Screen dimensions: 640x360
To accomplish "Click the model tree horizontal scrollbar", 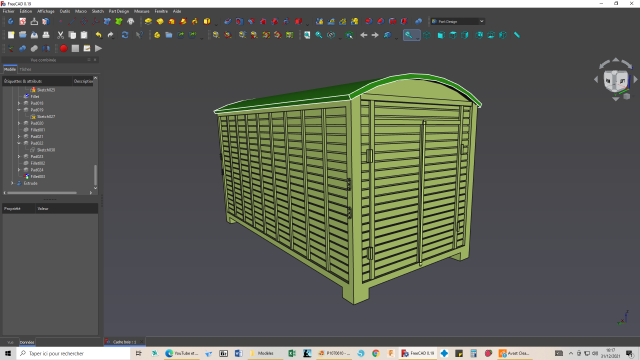I will [x=42, y=193].
